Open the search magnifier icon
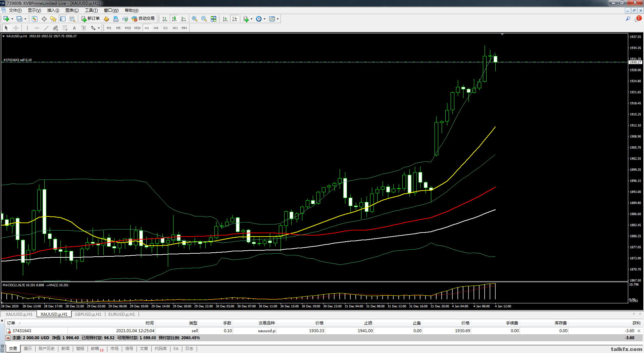 tap(628, 19)
